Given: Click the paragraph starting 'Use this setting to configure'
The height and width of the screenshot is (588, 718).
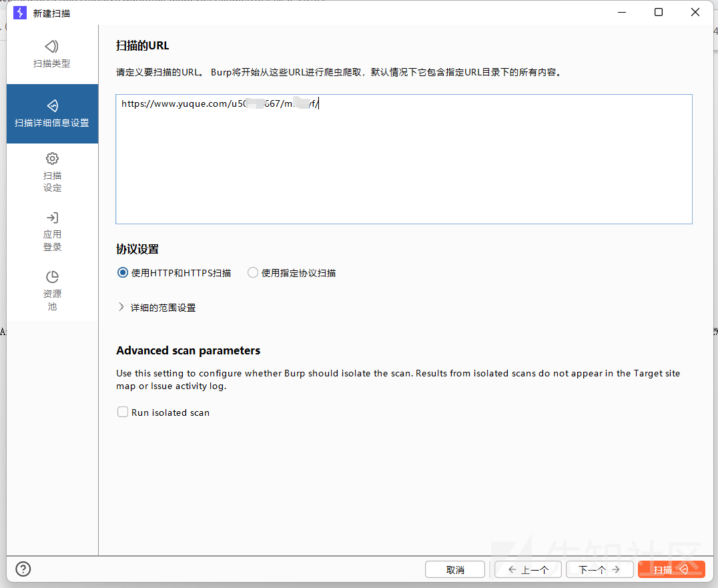Looking at the screenshot, I should click(x=398, y=380).
